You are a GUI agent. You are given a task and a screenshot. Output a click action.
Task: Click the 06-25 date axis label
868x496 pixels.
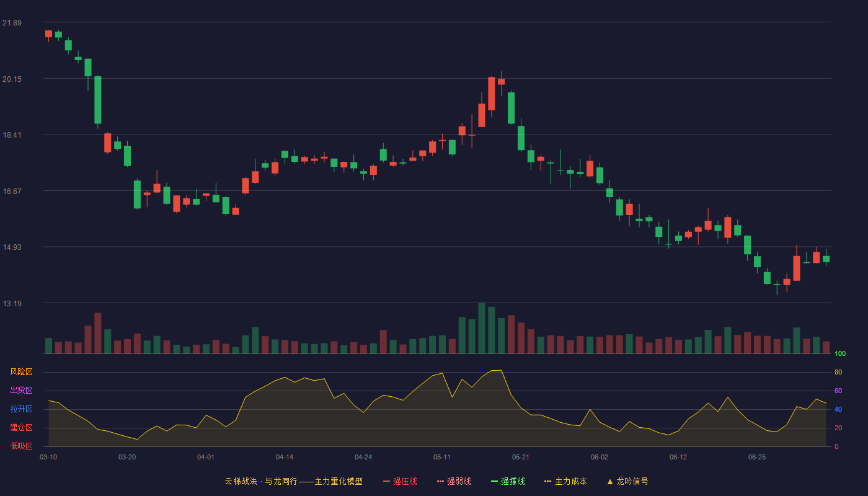coord(757,457)
